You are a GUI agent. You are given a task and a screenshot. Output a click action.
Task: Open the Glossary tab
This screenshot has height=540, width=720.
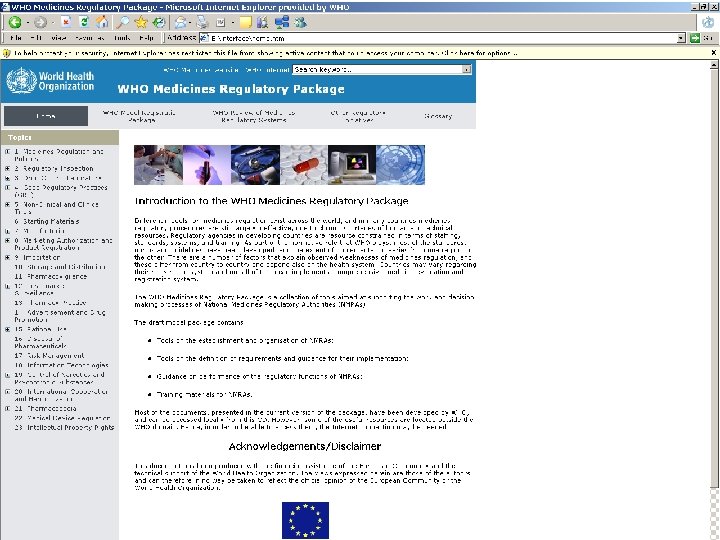pyautogui.click(x=438, y=116)
